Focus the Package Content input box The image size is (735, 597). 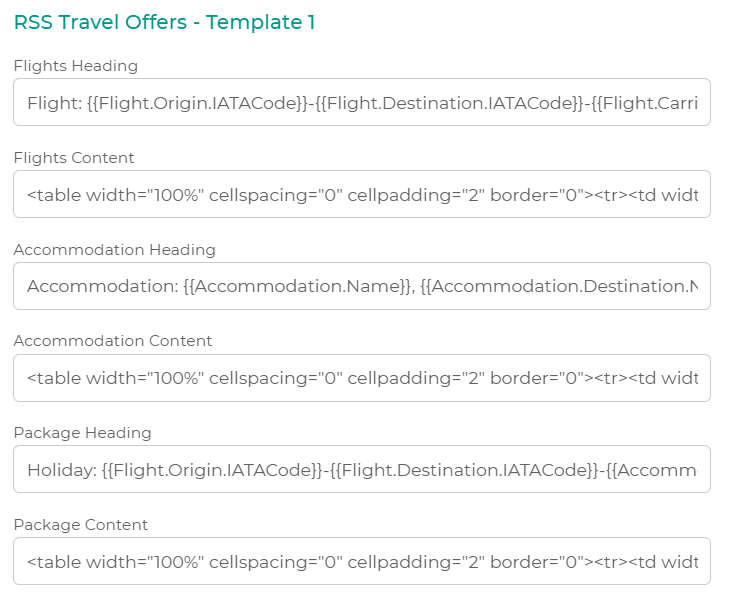click(x=361, y=561)
